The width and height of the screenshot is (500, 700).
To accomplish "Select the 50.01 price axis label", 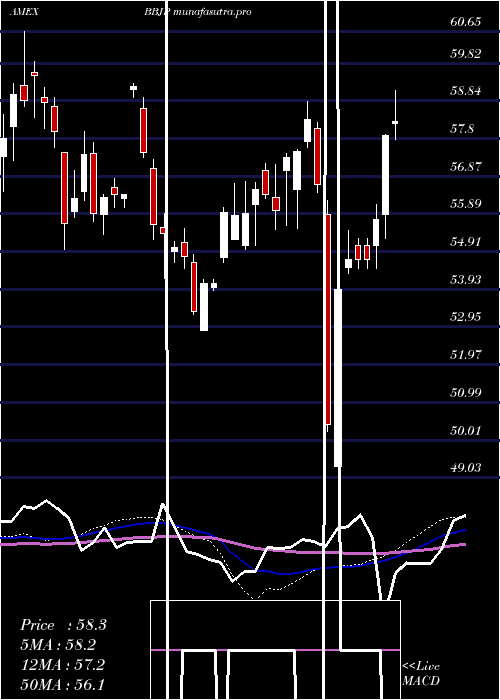I will pos(466,430).
